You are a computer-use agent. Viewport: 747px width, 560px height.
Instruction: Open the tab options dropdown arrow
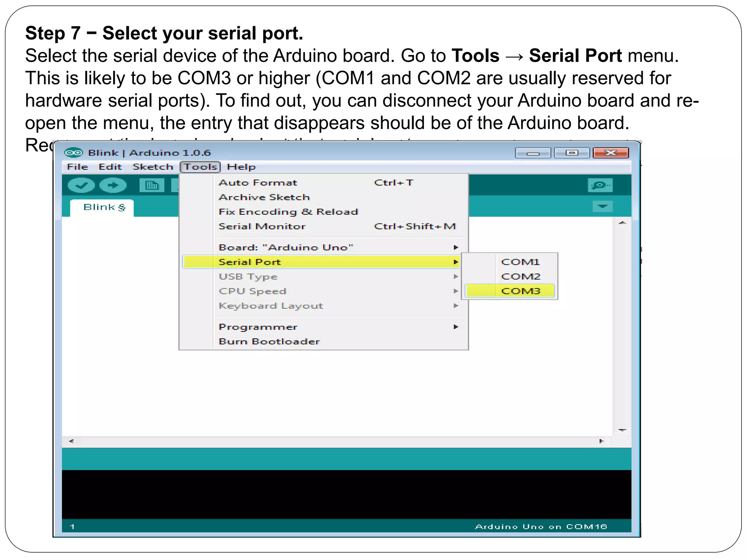(x=602, y=207)
